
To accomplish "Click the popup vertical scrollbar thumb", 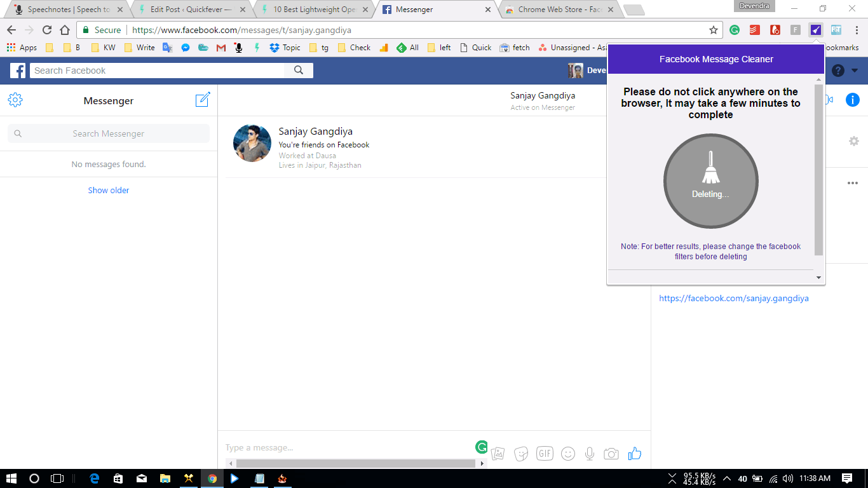I will click(x=818, y=169).
